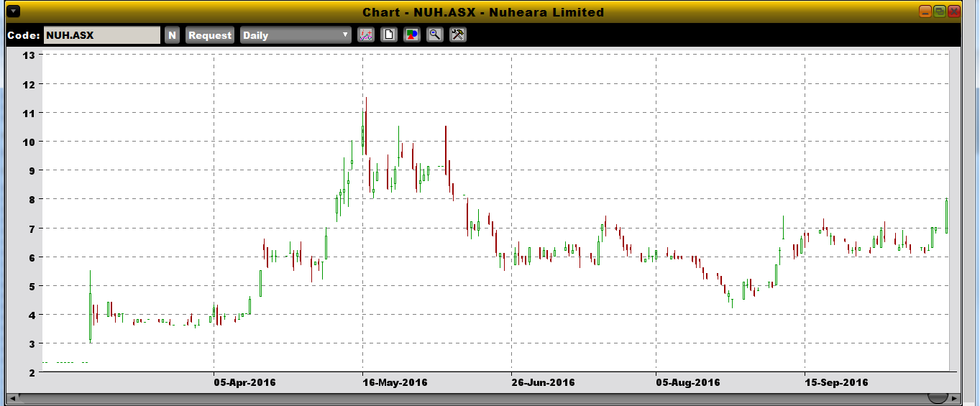
Task: Minimize the chart window with orange button
Action: tap(925, 11)
